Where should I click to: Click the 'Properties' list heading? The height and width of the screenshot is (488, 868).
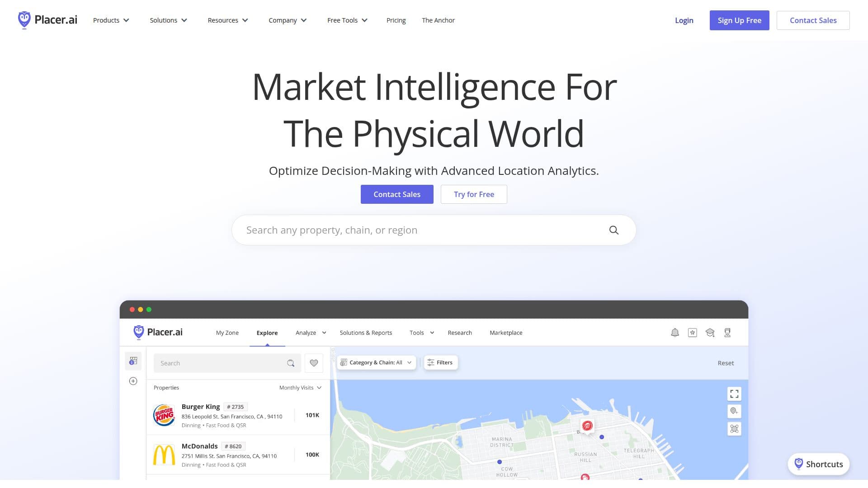[x=166, y=388]
